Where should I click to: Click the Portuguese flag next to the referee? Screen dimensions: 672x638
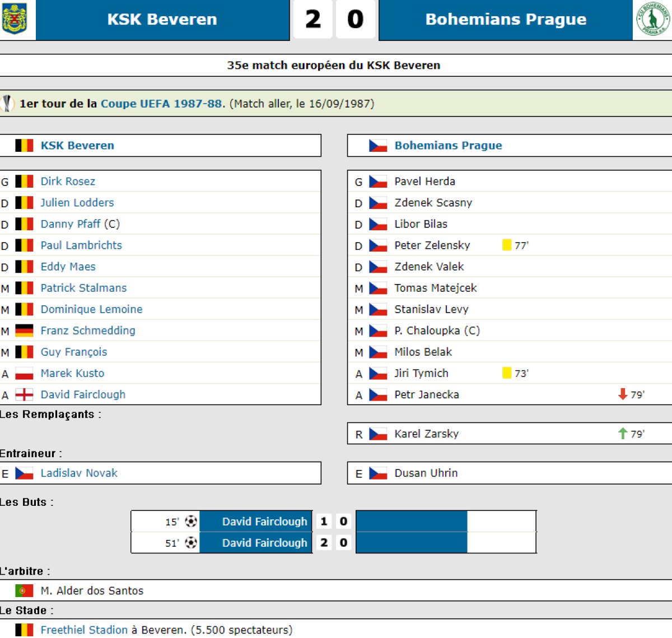(x=24, y=590)
